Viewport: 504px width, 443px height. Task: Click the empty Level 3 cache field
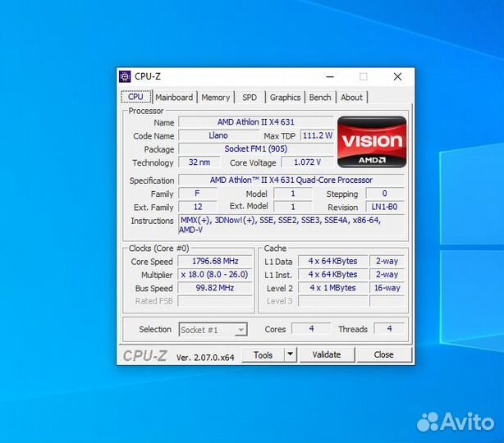pyautogui.click(x=333, y=301)
